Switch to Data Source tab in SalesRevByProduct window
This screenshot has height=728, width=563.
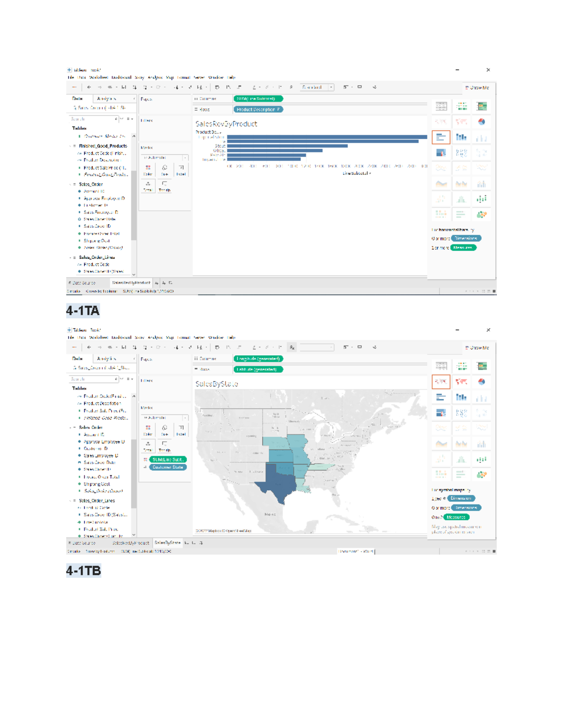click(83, 283)
